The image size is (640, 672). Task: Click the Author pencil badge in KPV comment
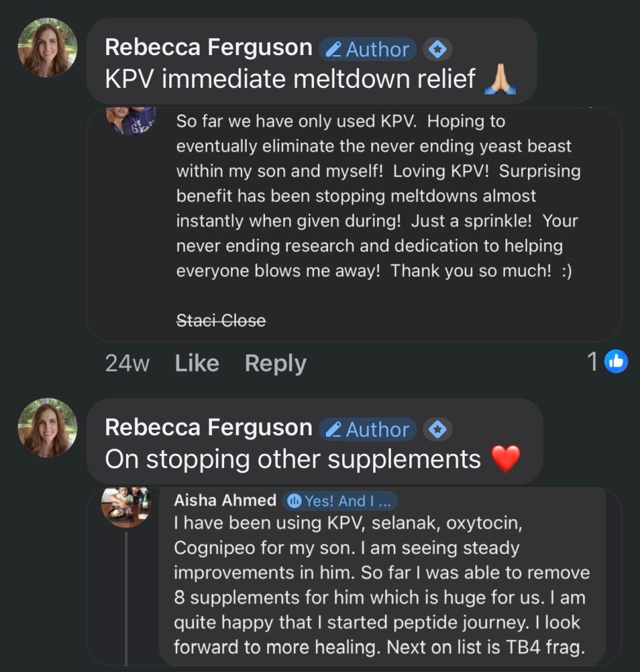(368, 49)
